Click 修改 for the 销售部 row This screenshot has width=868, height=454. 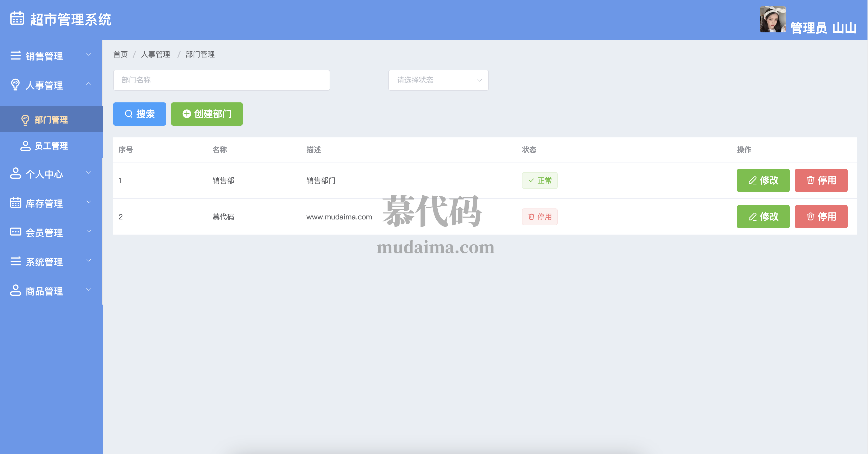(x=763, y=181)
